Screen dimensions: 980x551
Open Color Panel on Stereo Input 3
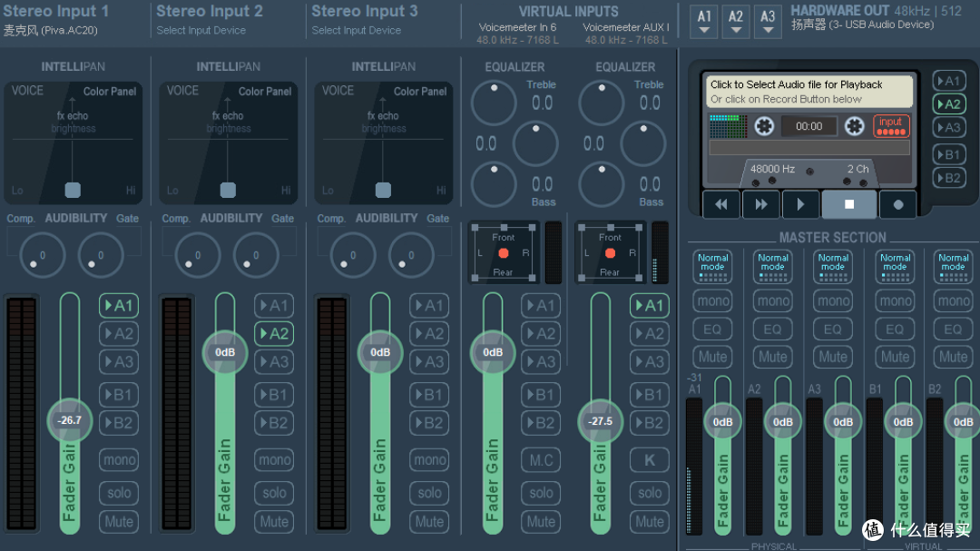coord(420,92)
